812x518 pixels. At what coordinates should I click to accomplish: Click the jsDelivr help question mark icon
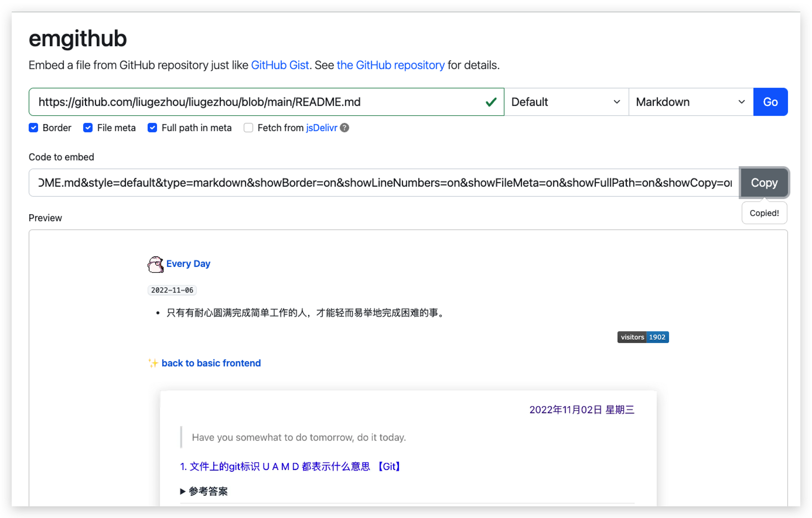coord(345,128)
